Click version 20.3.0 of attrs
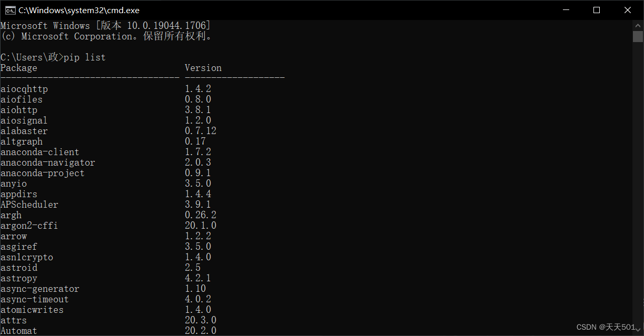Viewport: 644px width, 336px height. tap(201, 320)
